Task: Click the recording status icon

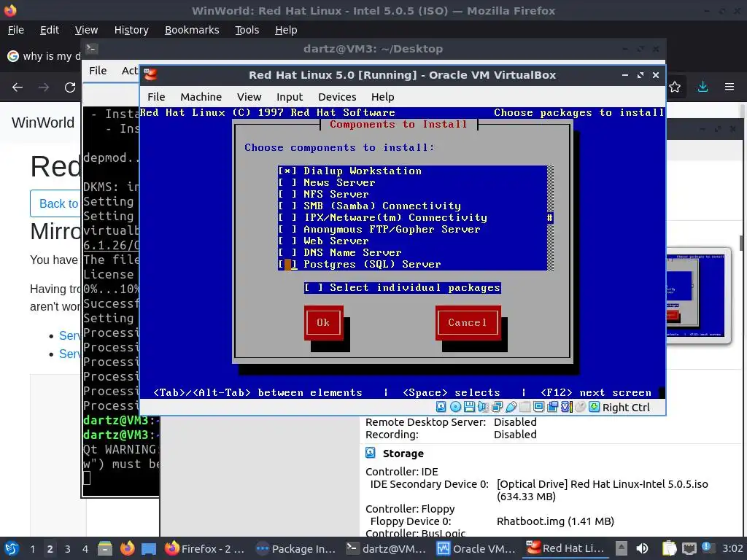Action: [x=553, y=407]
